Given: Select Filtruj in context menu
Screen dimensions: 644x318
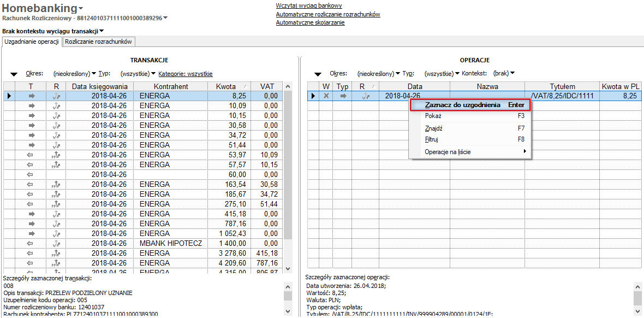Looking at the screenshot, I should tap(470, 139).
